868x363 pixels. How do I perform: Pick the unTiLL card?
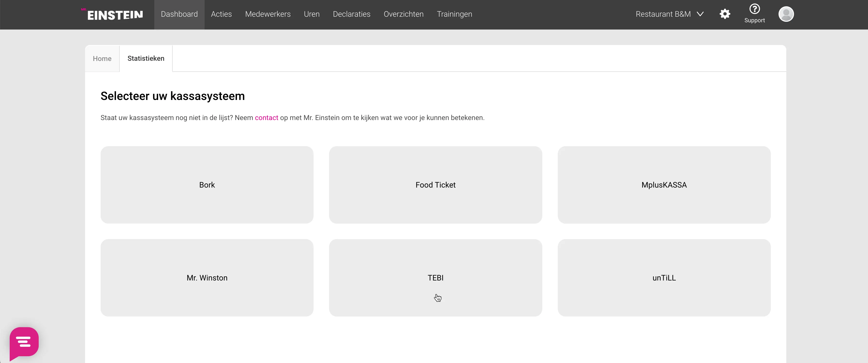[664, 278]
